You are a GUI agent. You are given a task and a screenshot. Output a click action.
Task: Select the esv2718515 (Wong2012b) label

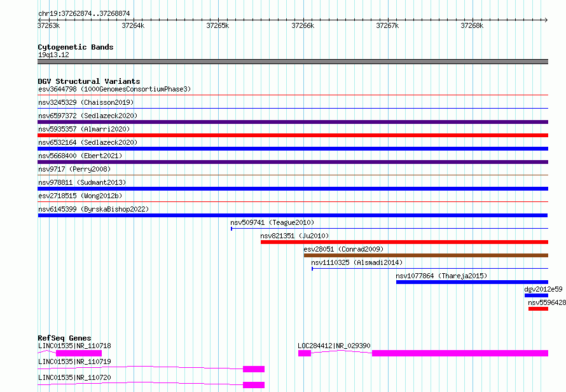tap(80, 196)
